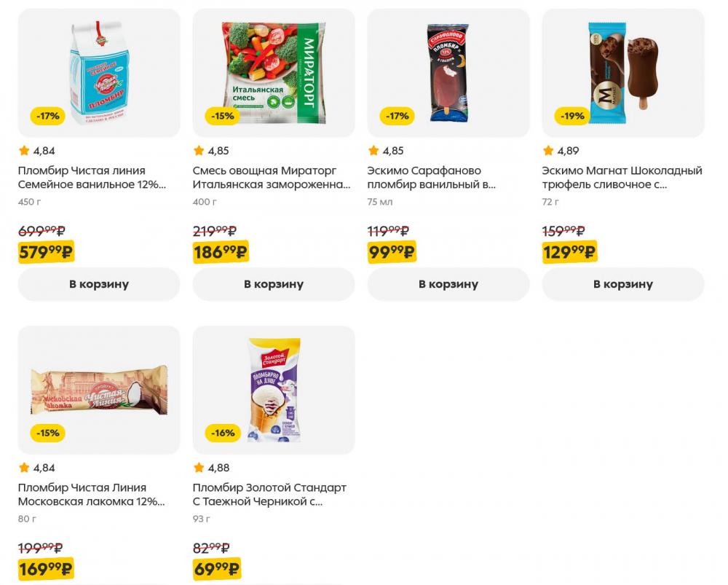Add Мираторг Итальянская смесь to cart

point(273,284)
